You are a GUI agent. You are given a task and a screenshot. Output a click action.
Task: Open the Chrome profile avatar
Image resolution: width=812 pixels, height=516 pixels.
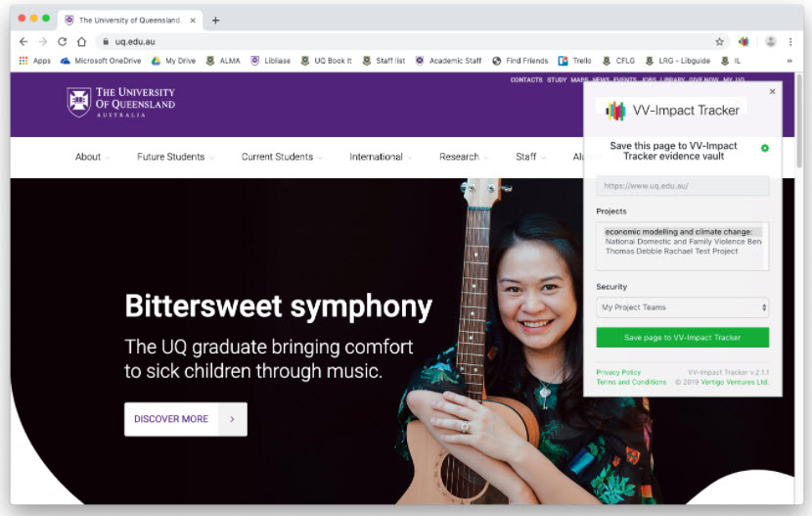click(x=771, y=41)
